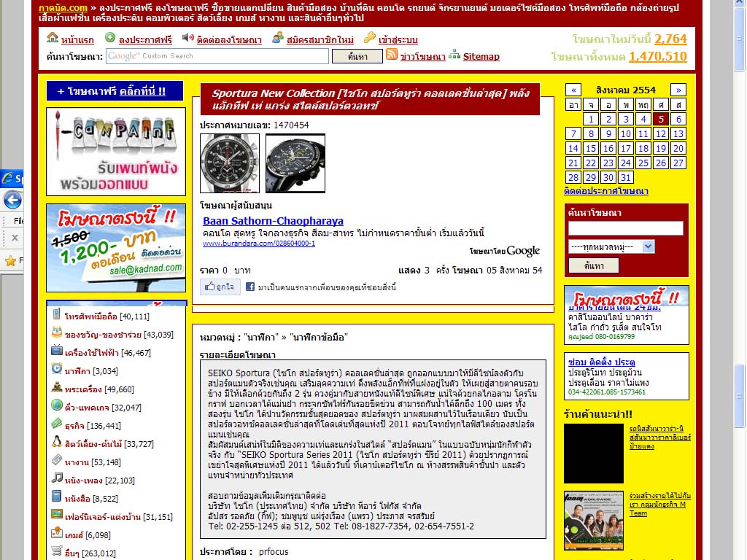Click the shopping cart icon beside อื่นๆ
This screenshot has width=747, height=560.
coord(57,551)
